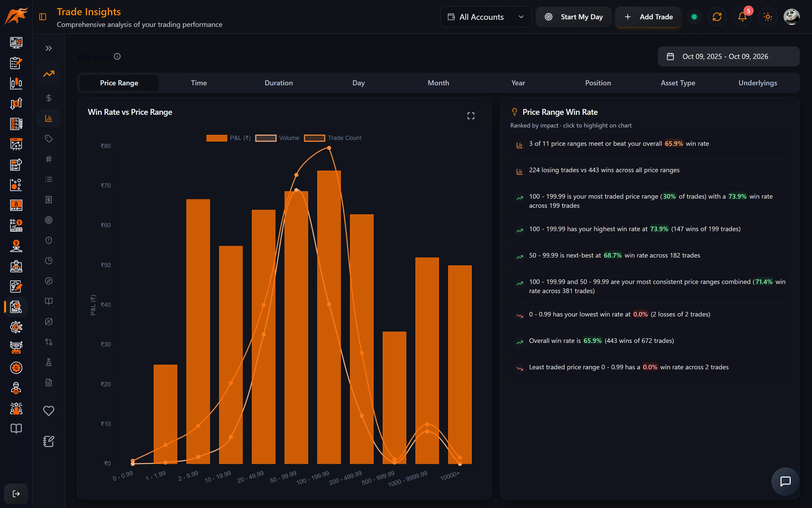Switch to the Month tab
The width and height of the screenshot is (812, 508).
click(x=438, y=83)
